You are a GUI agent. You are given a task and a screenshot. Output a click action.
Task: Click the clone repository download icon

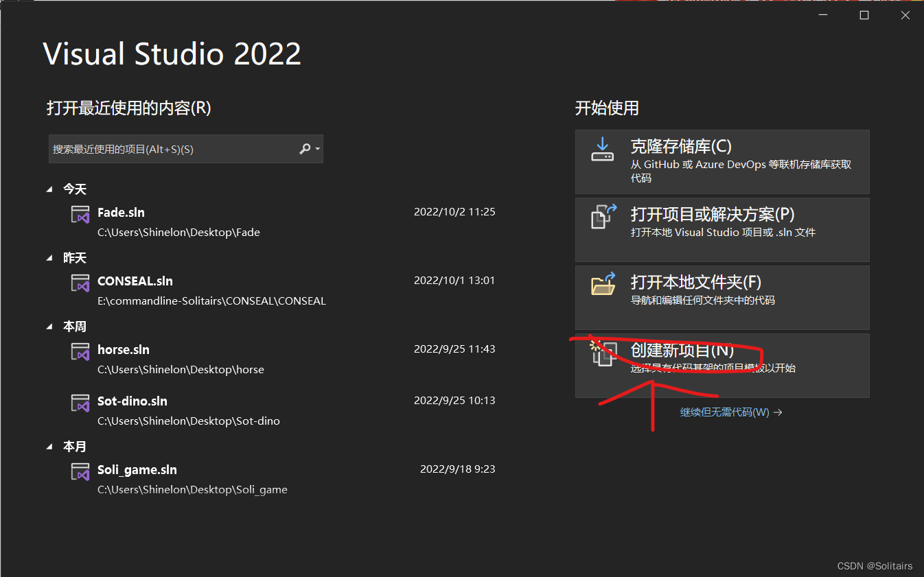[x=602, y=149]
